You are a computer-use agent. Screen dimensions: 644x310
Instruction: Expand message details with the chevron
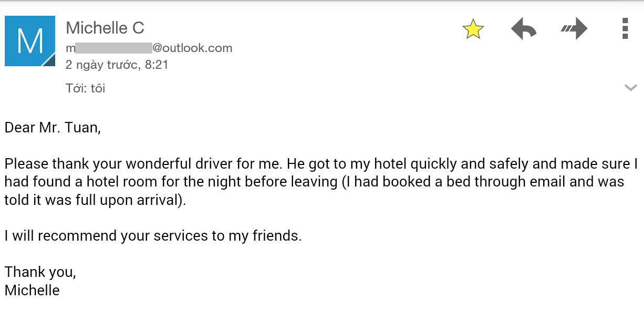point(630,88)
